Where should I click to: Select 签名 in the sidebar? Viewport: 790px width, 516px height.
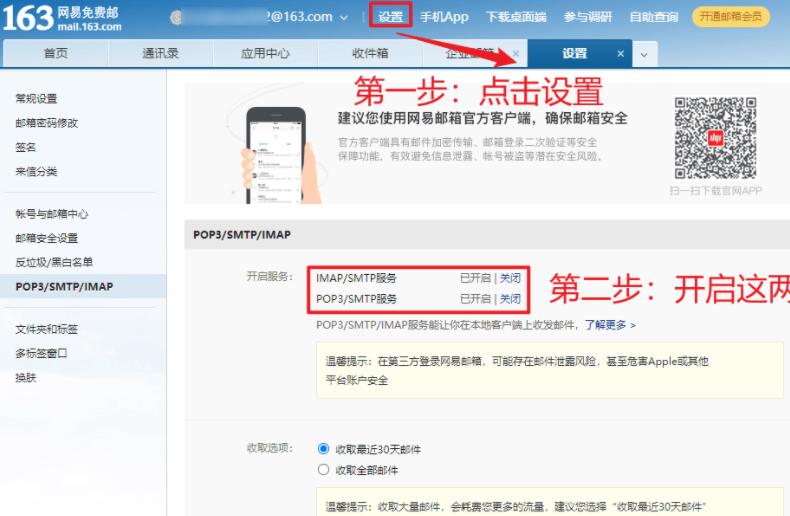pyautogui.click(x=26, y=147)
